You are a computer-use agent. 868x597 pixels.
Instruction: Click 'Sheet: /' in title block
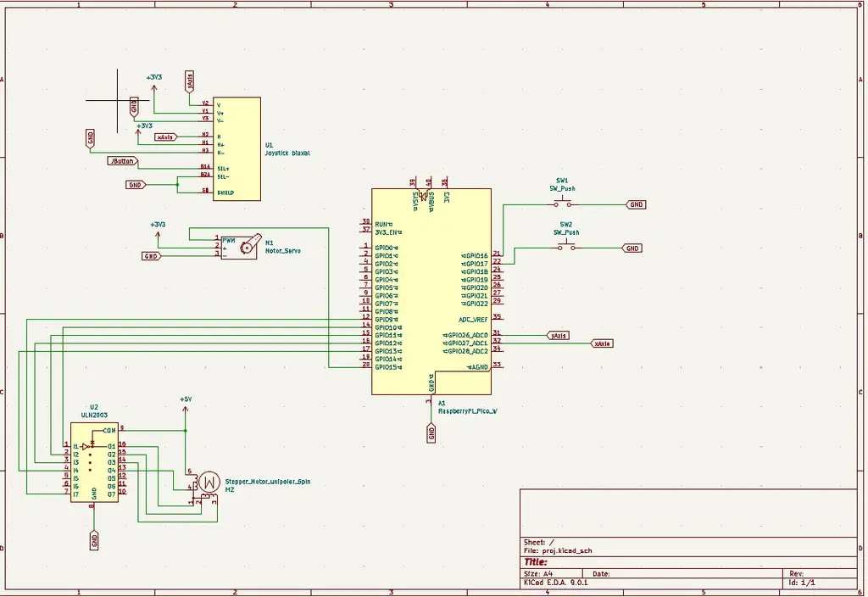coord(538,543)
